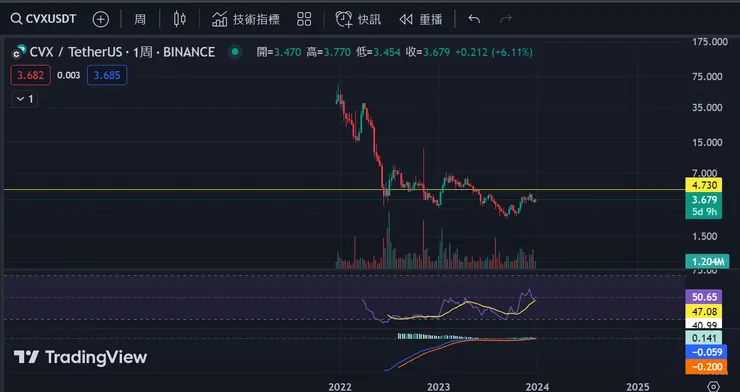Image resolution: width=740 pixels, height=392 pixels.
Task: Click the spread value 0.003
Action: pos(68,75)
